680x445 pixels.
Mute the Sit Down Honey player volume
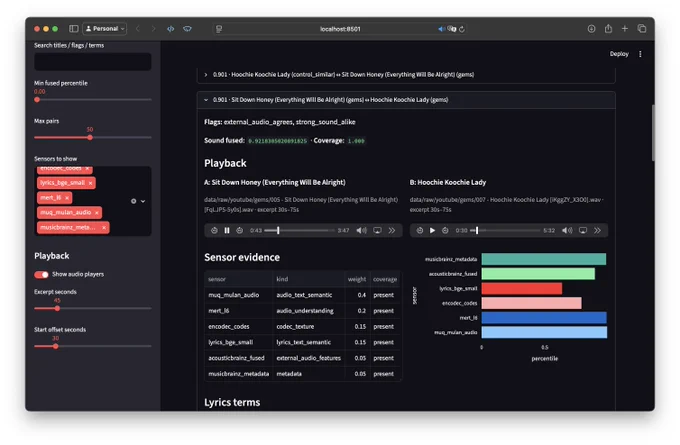361,230
